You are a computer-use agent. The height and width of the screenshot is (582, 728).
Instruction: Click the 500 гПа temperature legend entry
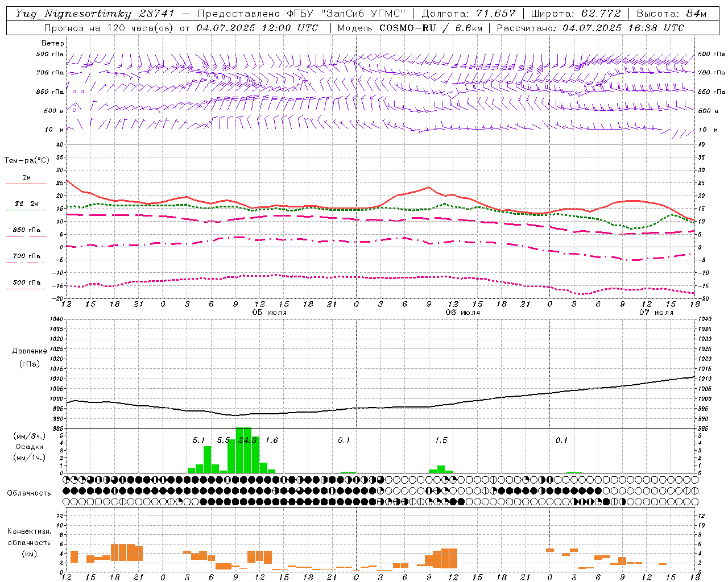click(x=26, y=285)
